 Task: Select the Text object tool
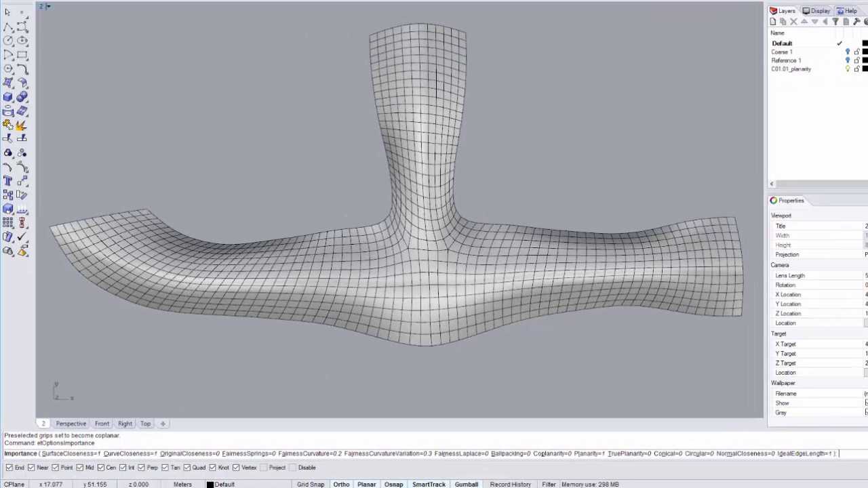coord(7,181)
